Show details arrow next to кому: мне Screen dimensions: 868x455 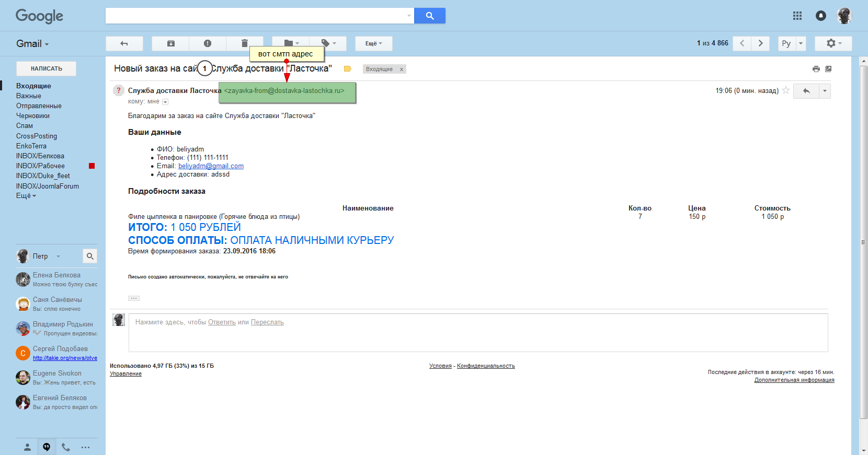pyautogui.click(x=165, y=102)
